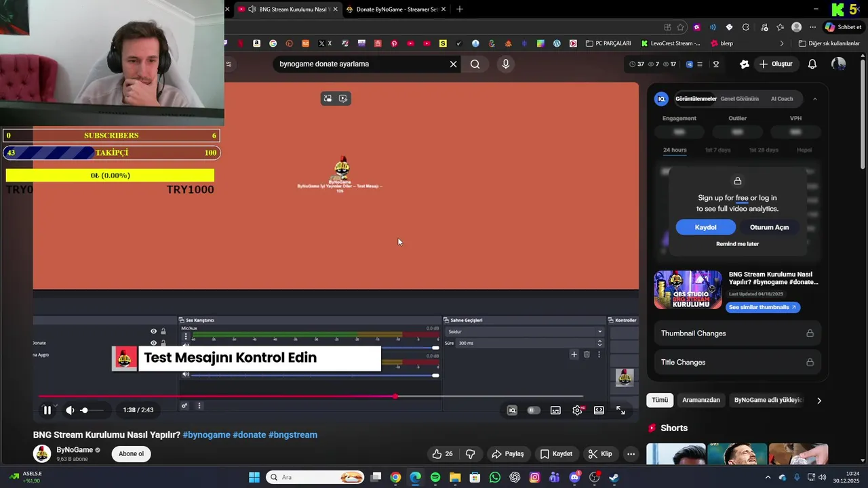Click the YouTube search magnifier button
Viewport: 868px width, 488px height.
tap(475, 64)
